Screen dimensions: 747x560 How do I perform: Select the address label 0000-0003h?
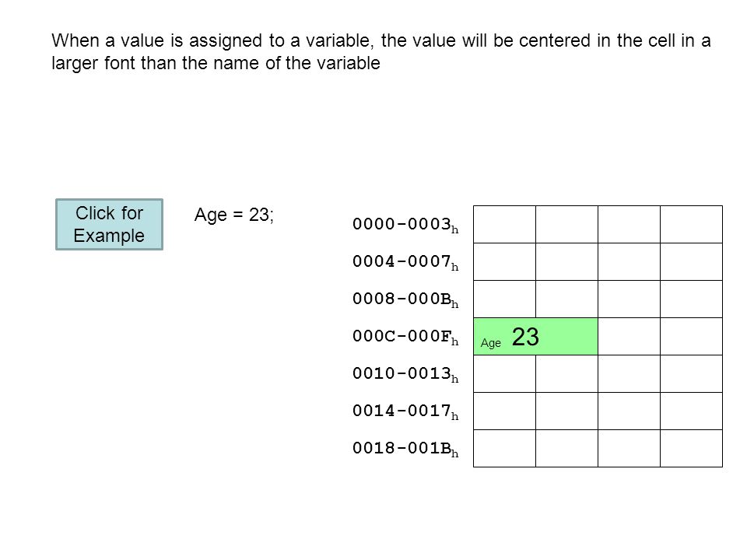click(405, 225)
